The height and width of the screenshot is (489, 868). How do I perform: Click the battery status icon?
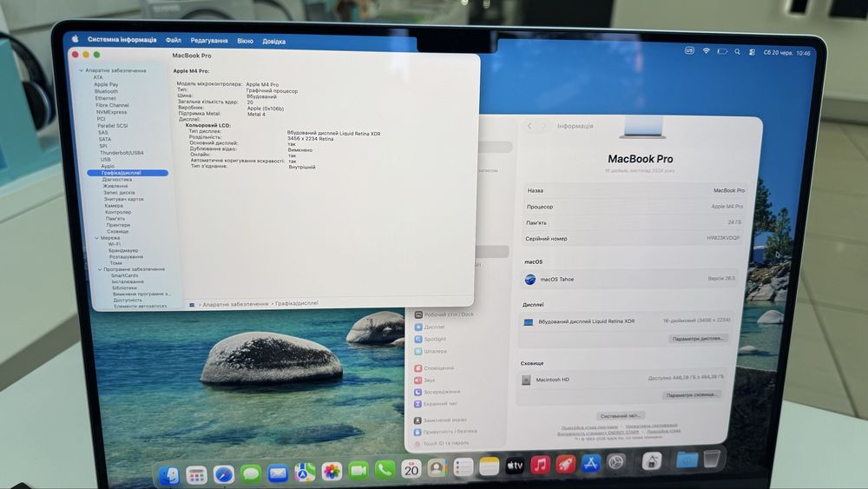[x=722, y=51]
